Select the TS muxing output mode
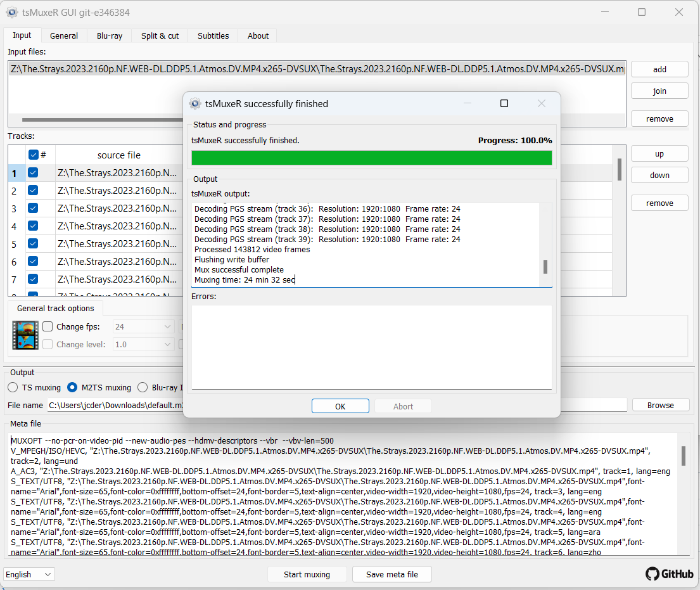 click(x=11, y=387)
